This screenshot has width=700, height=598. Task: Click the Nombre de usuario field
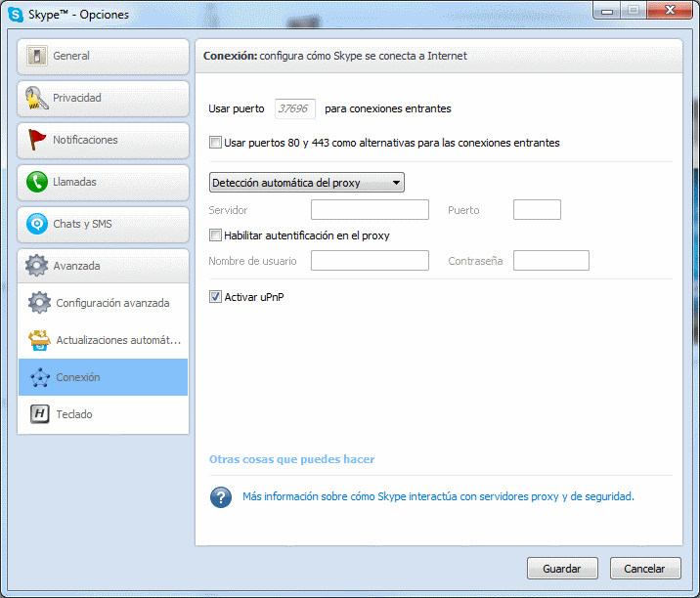point(370,261)
